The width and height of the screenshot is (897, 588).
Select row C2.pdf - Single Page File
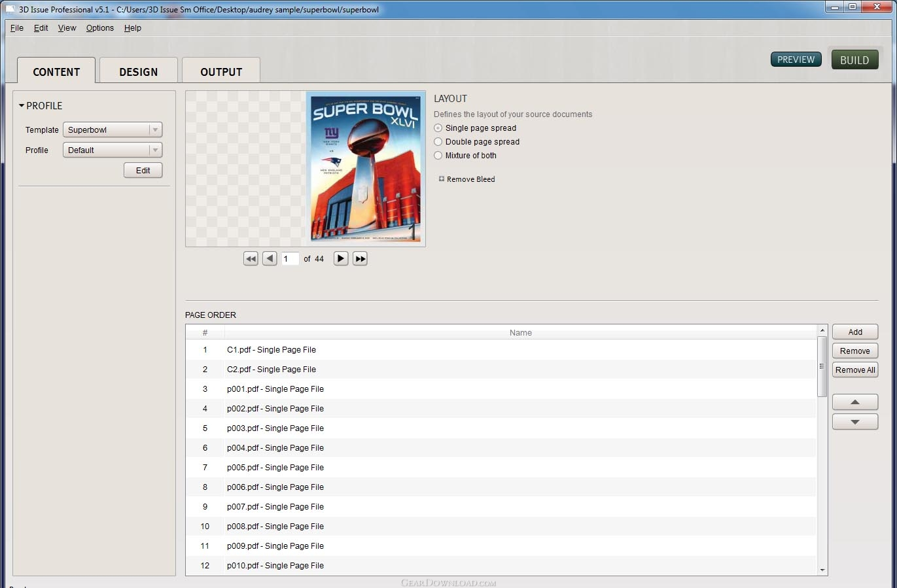[501, 370]
